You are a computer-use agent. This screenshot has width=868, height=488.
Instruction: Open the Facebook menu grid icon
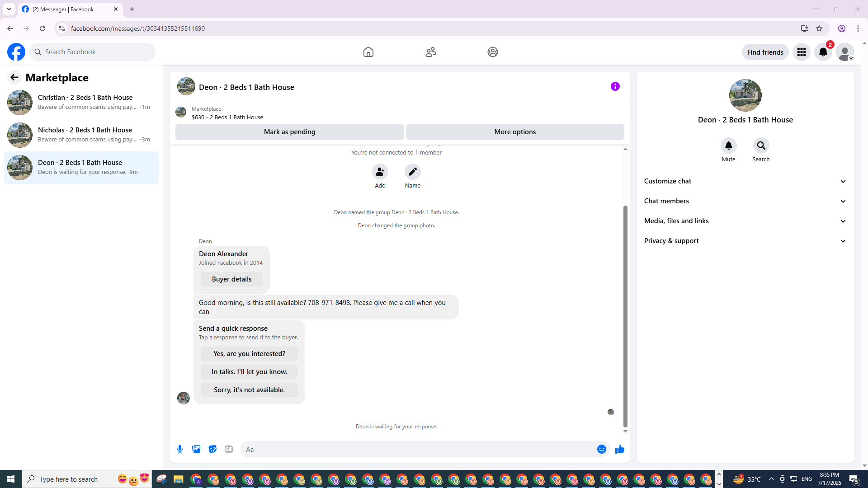point(802,52)
